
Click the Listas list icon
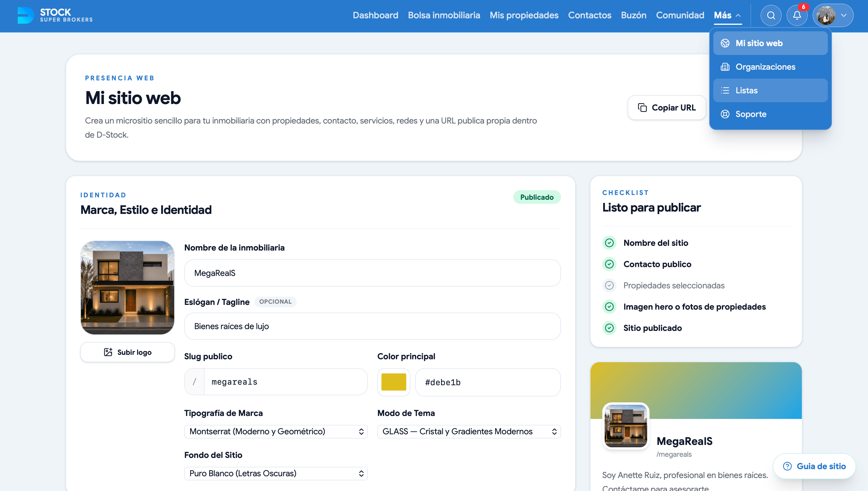[725, 90]
